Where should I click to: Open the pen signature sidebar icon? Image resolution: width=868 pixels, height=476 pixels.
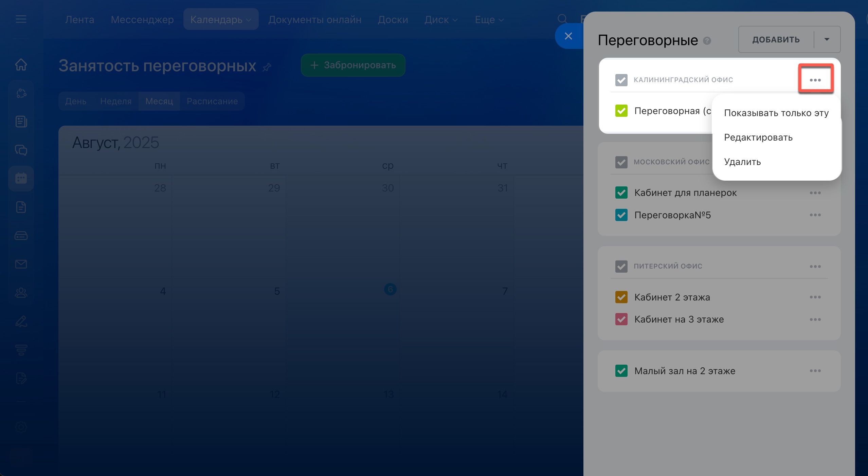click(21, 321)
